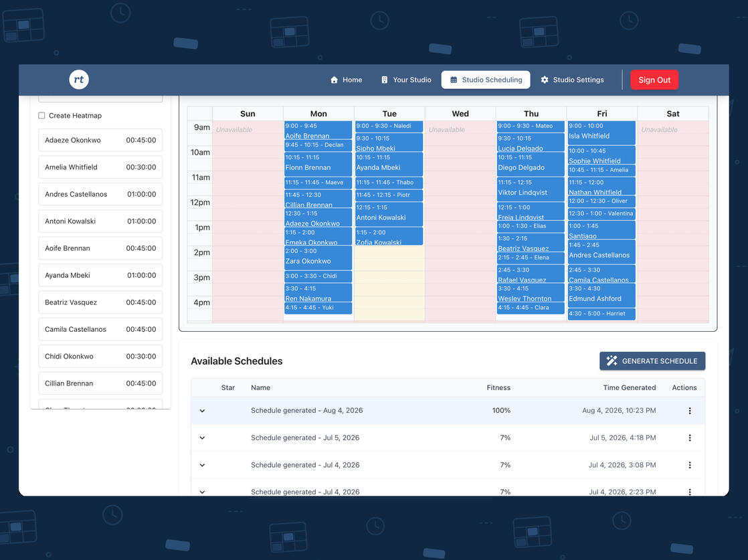Click the calendar icon in Studio Scheduling
Viewport: 748px width, 560px height.
click(454, 80)
